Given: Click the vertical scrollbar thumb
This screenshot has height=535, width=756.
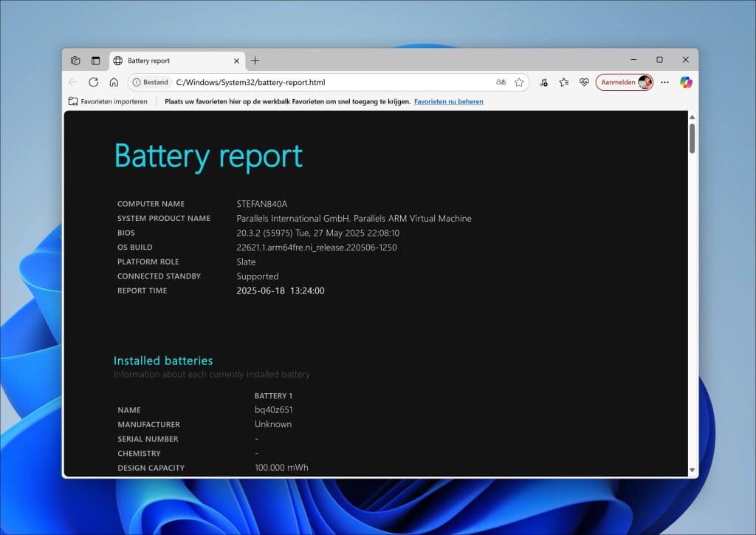Looking at the screenshot, I should click(x=693, y=138).
